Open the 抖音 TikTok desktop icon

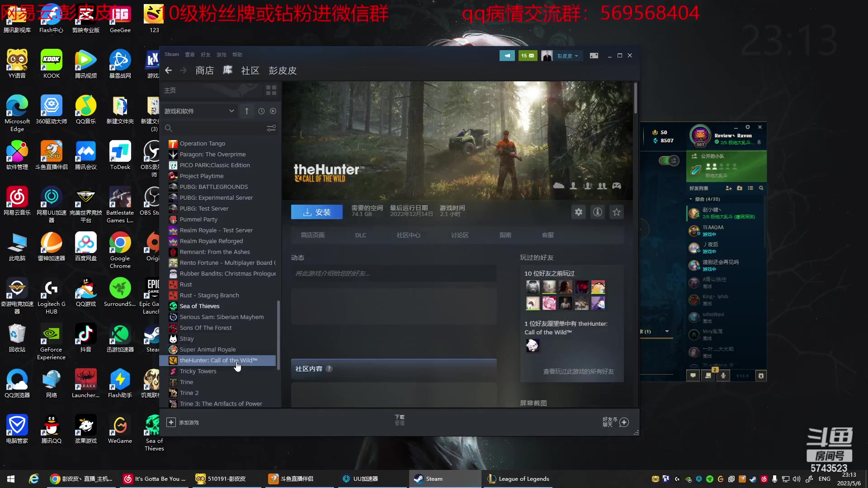click(x=85, y=338)
